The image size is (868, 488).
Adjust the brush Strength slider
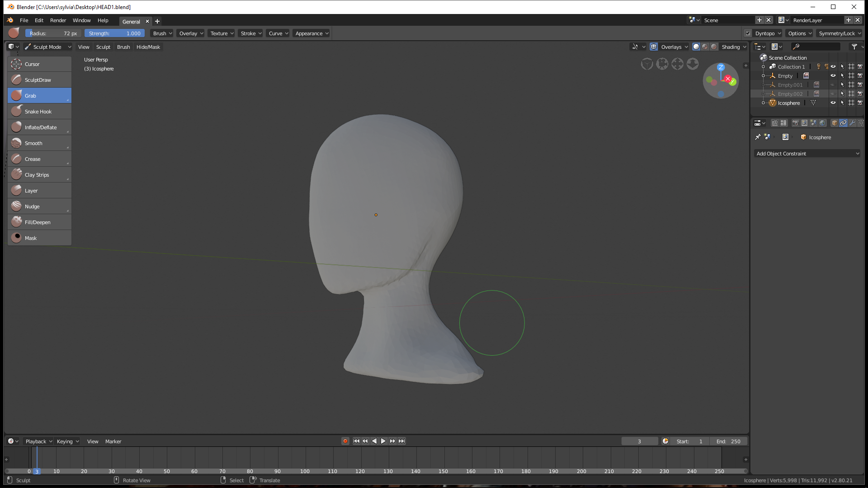tap(114, 33)
